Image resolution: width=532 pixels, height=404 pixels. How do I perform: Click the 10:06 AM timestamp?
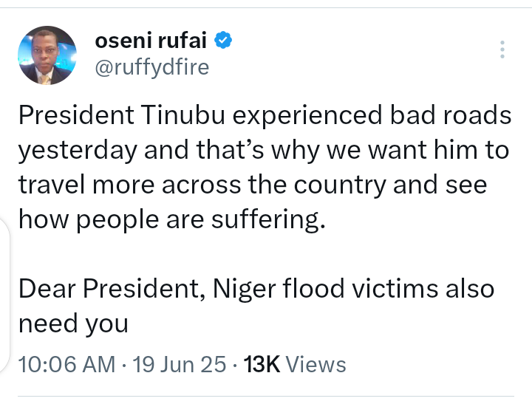point(66,364)
